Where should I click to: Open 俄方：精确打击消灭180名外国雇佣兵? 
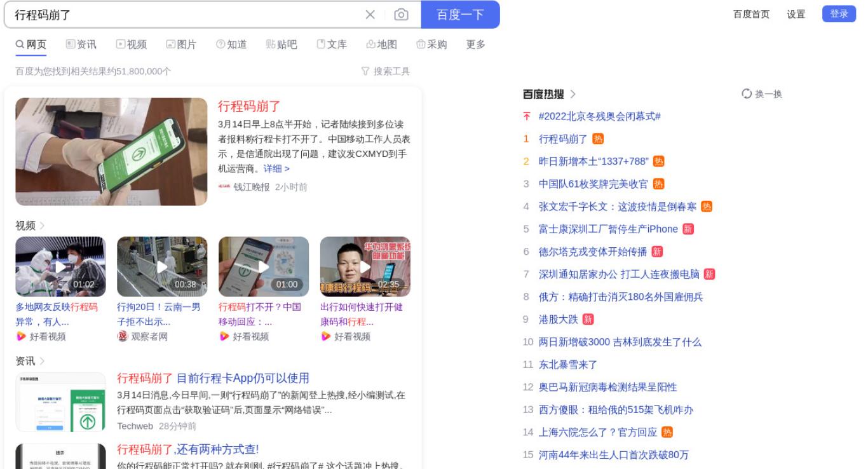pyautogui.click(x=621, y=297)
